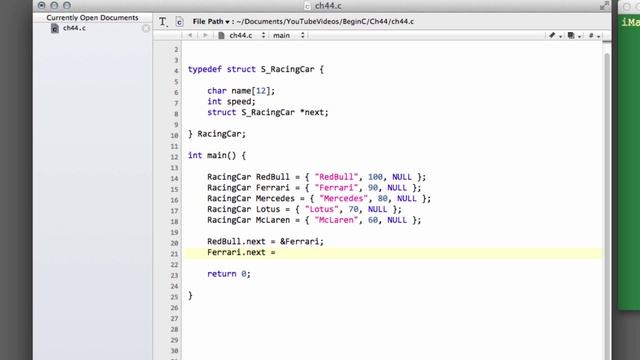This screenshot has width=640, height=360.
Task: Click the line '} RacingCar;'
Action: coord(217,134)
